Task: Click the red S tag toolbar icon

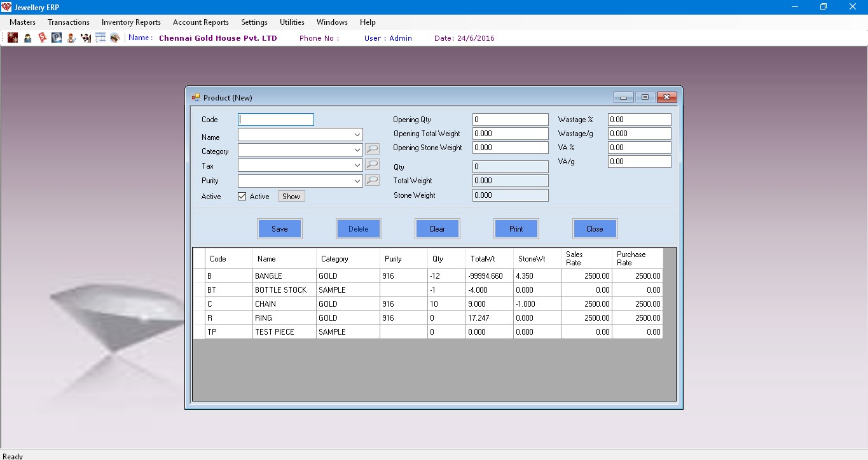Action: click(x=43, y=38)
